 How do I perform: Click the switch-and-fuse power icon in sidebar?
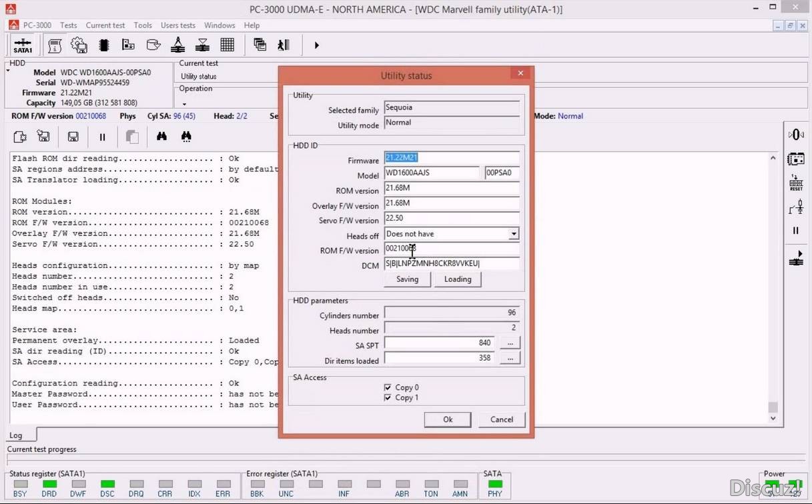pos(795,207)
